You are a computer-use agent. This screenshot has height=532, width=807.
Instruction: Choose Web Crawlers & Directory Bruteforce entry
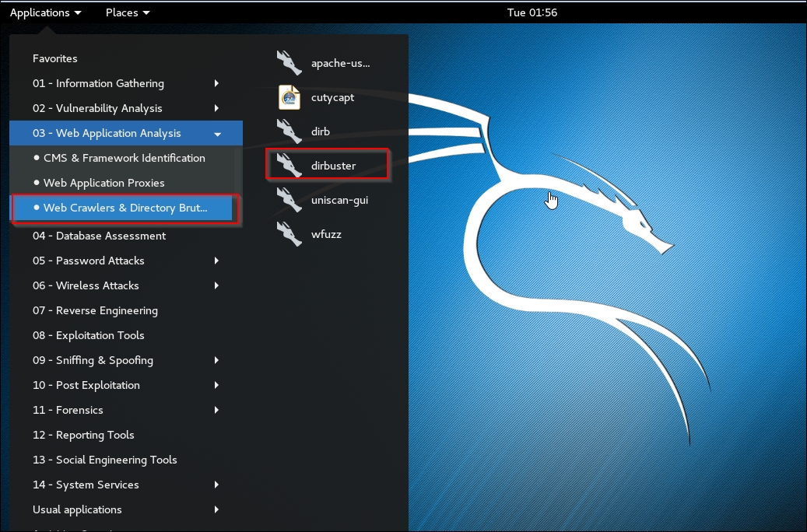click(125, 208)
